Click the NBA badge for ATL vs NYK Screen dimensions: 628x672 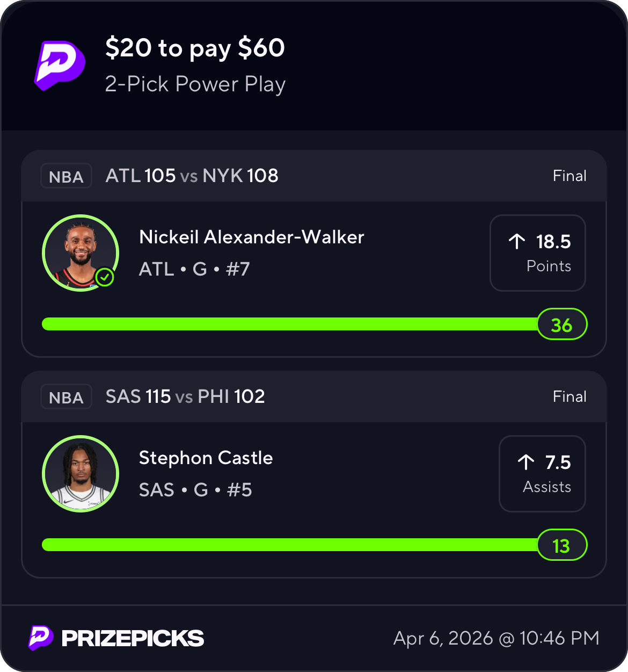point(66,176)
